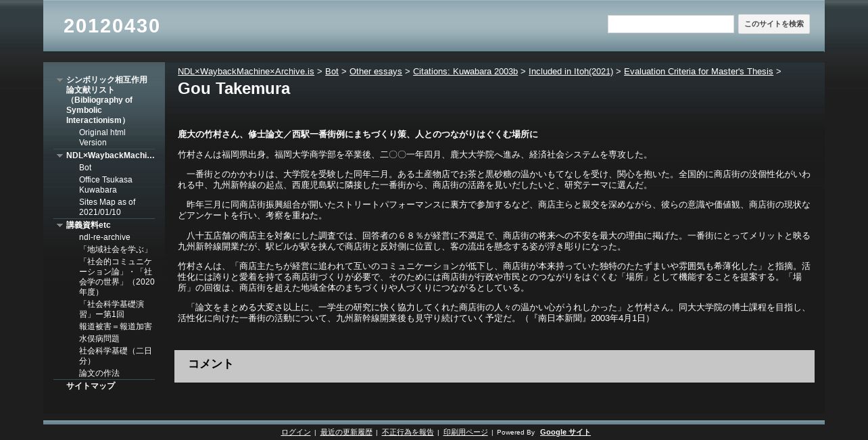Click the site search input field

(x=671, y=24)
